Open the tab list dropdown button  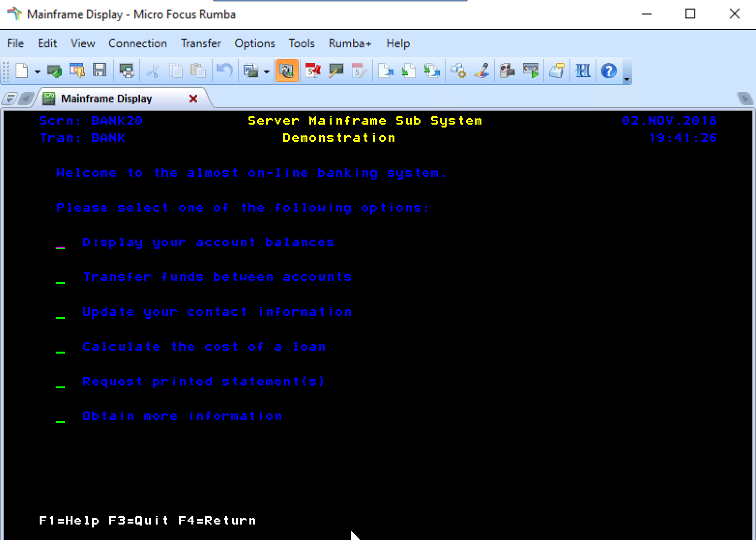[10, 99]
